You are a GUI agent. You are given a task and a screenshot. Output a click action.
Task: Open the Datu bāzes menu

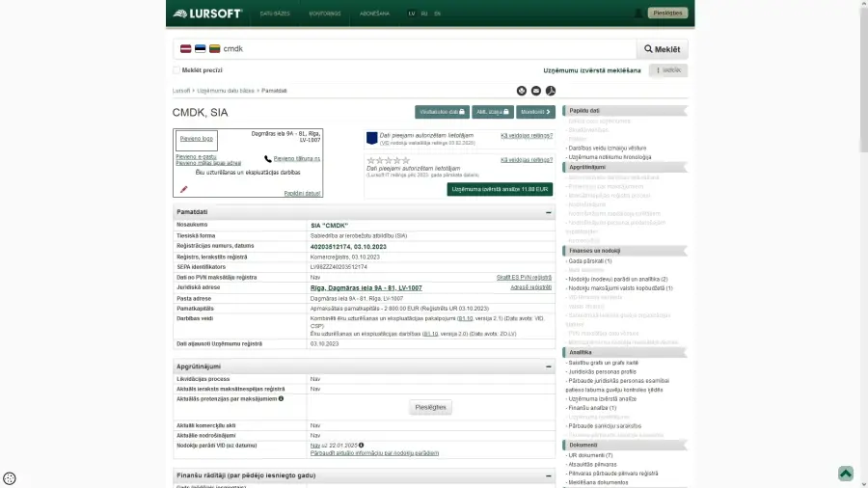[x=275, y=14]
